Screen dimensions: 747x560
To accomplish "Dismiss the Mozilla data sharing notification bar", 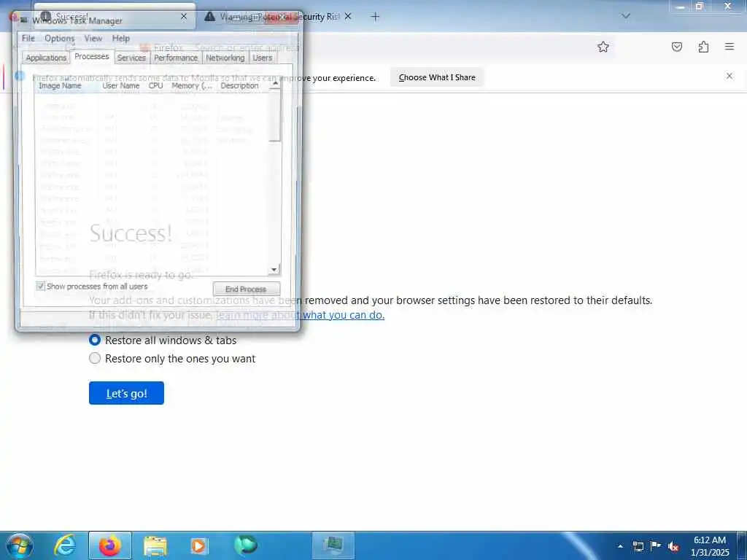I will coord(729,76).
